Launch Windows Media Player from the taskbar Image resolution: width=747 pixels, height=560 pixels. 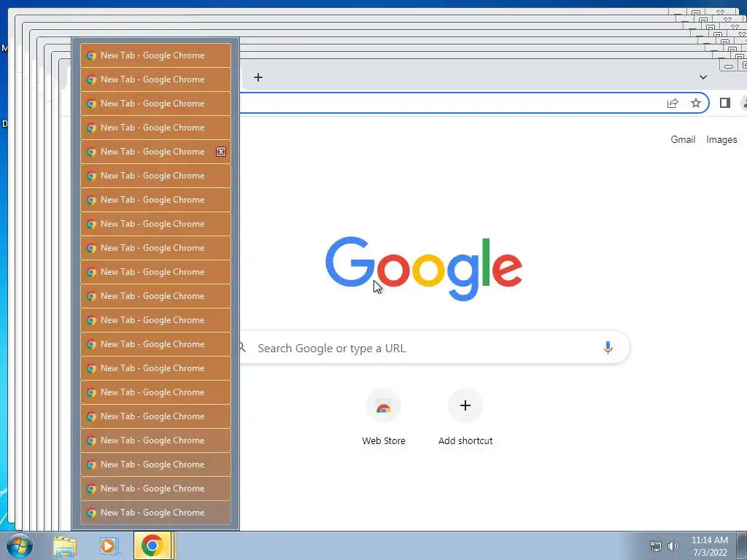point(109,545)
